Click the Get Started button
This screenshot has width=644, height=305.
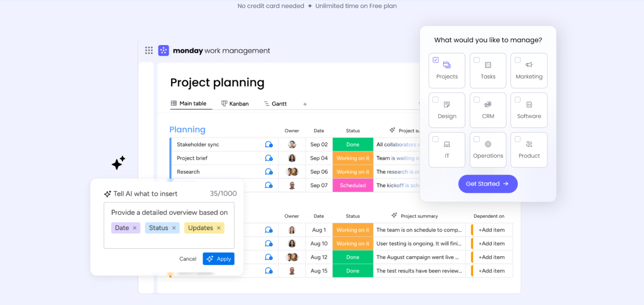click(x=488, y=184)
